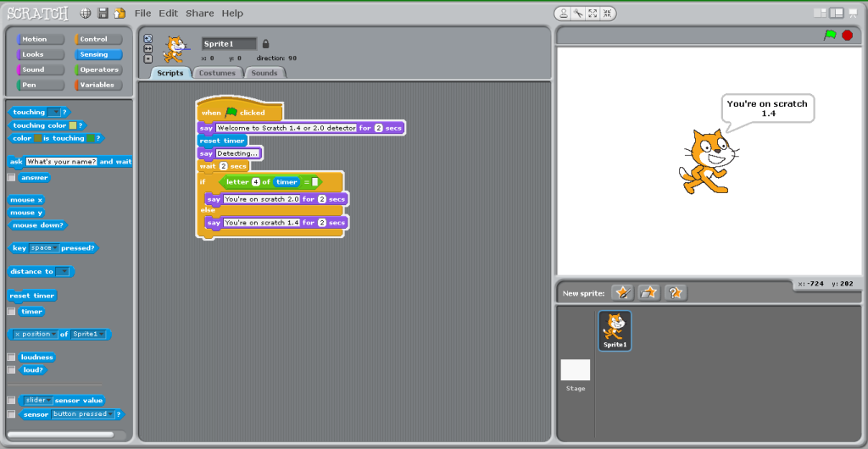Open the key space pressed dropdown
The image size is (868, 449).
(56, 248)
